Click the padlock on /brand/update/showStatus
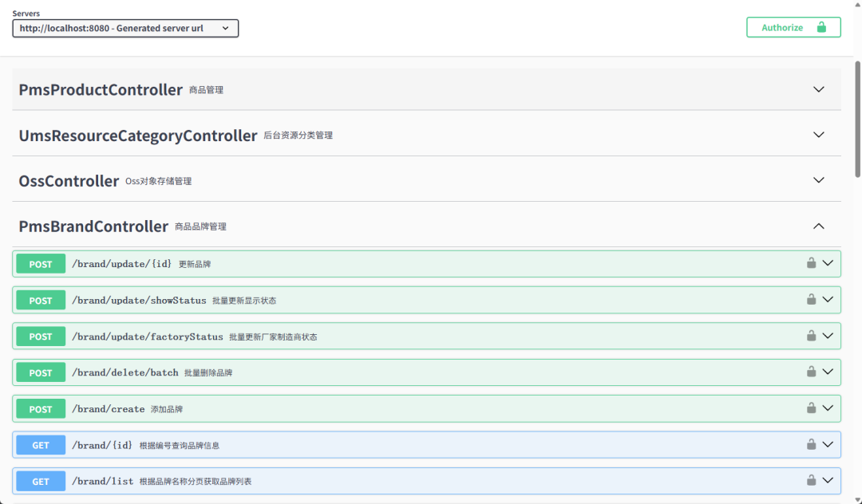Viewport: 862px width, 504px height. tap(811, 299)
